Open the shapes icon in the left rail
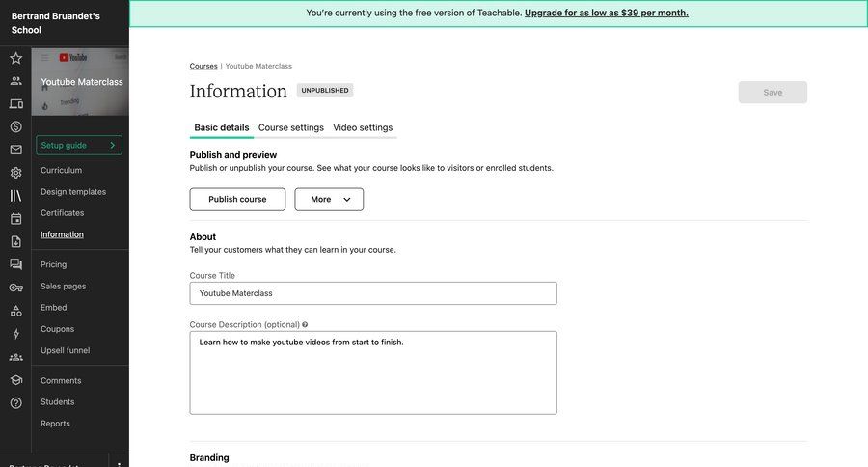The image size is (868, 467). click(16, 311)
